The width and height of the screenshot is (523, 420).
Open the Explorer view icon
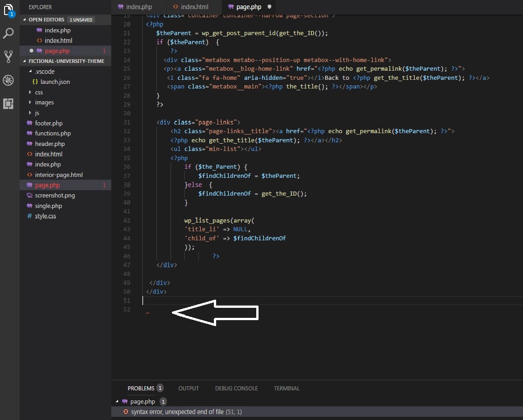[x=10, y=10]
